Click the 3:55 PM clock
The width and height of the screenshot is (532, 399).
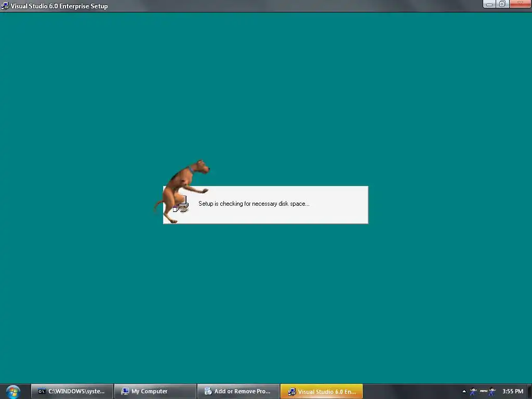513,391
